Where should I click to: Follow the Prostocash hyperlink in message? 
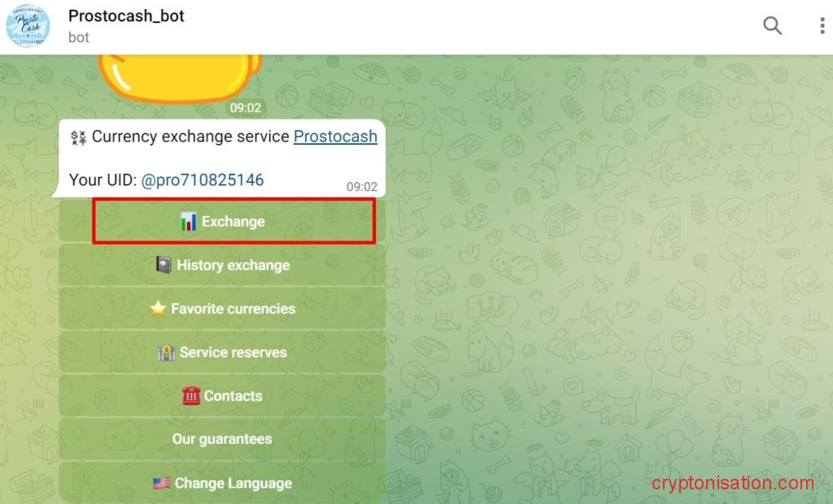coord(335,137)
